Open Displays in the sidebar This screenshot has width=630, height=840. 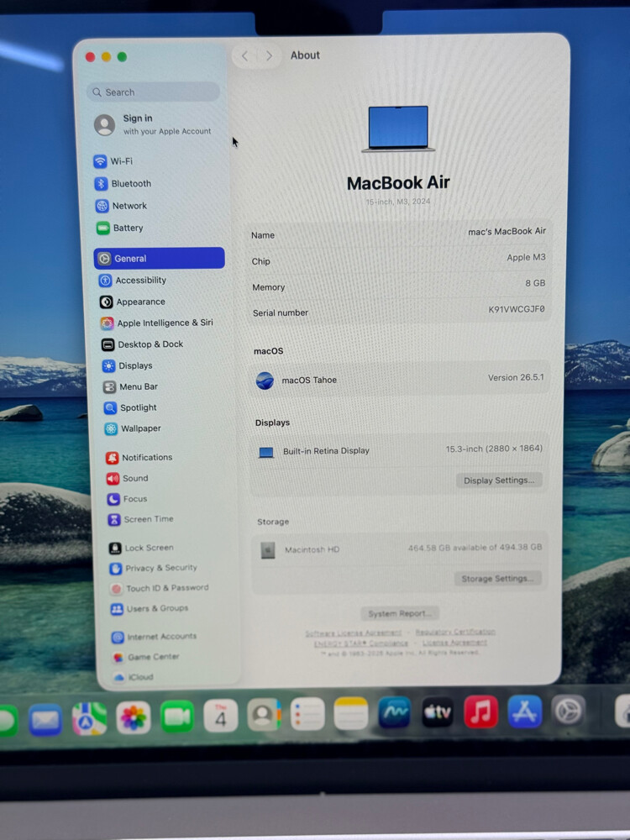click(x=128, y=366)
